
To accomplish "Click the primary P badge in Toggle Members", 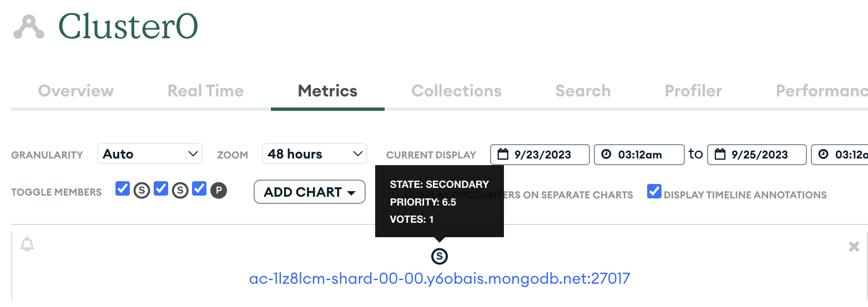I will 219,191.
